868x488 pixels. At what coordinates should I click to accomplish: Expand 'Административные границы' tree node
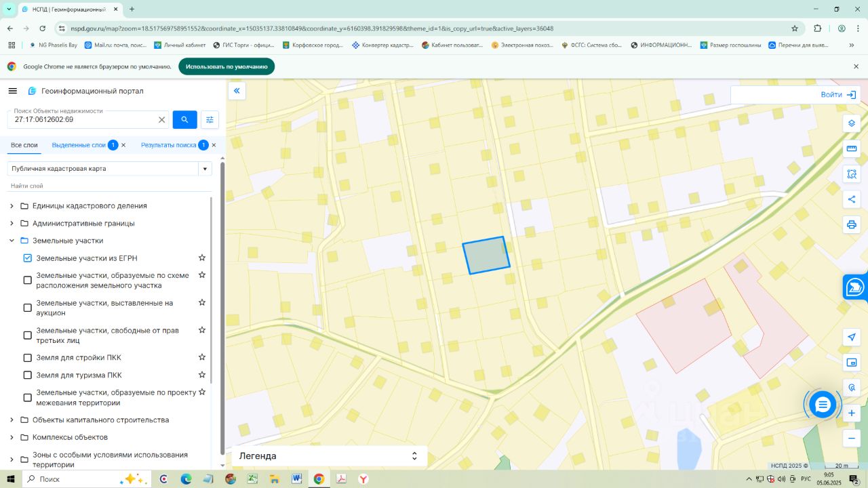click(12, 223)
